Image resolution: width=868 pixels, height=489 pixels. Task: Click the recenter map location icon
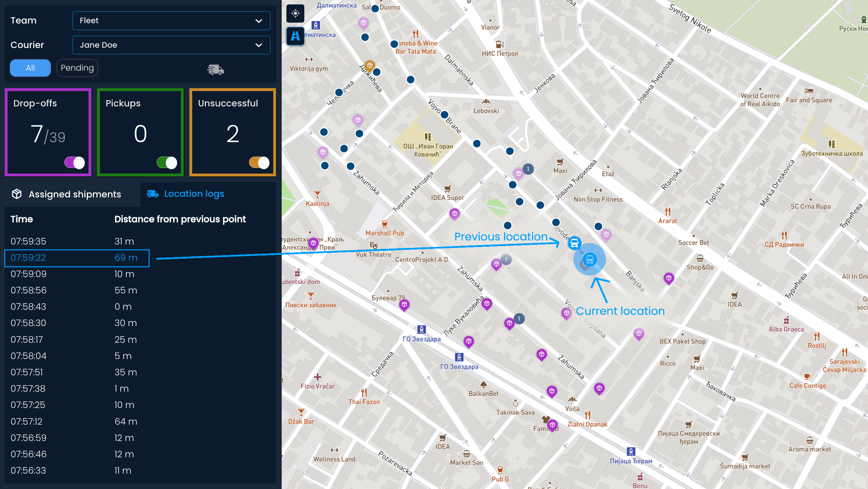click(x=295, y=13)
